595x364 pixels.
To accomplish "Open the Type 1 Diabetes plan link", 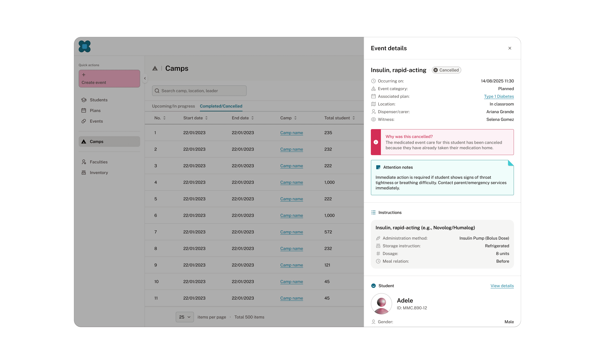I will (x=499, y=96).
